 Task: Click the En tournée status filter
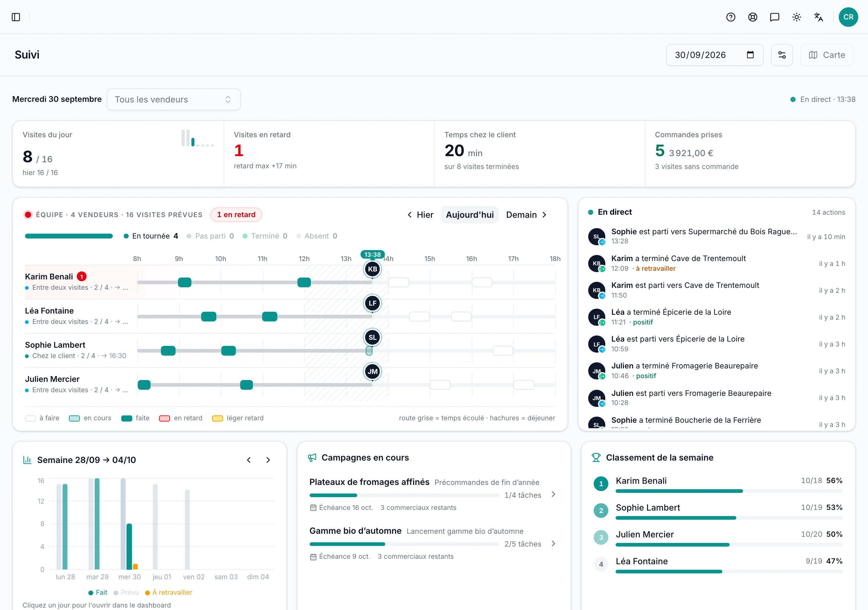coord(151,236)
